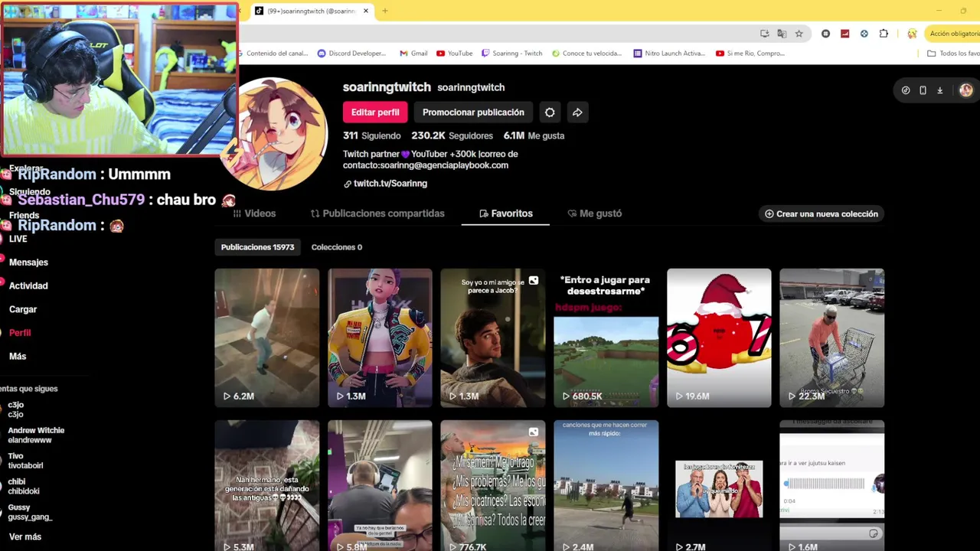Open the profile settings gear icon
Image resolution: width=980 pixels, height=551 pixels.
pos(550,112)
